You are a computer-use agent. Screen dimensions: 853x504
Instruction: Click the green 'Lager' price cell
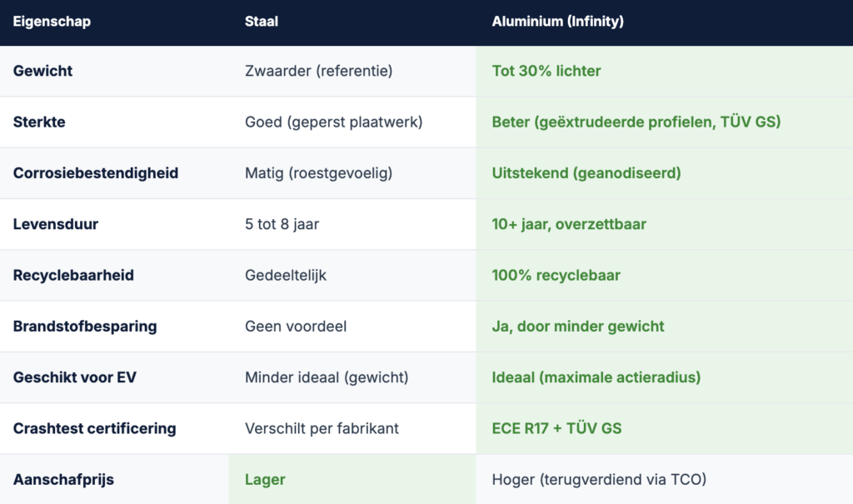tap(265, 479)
